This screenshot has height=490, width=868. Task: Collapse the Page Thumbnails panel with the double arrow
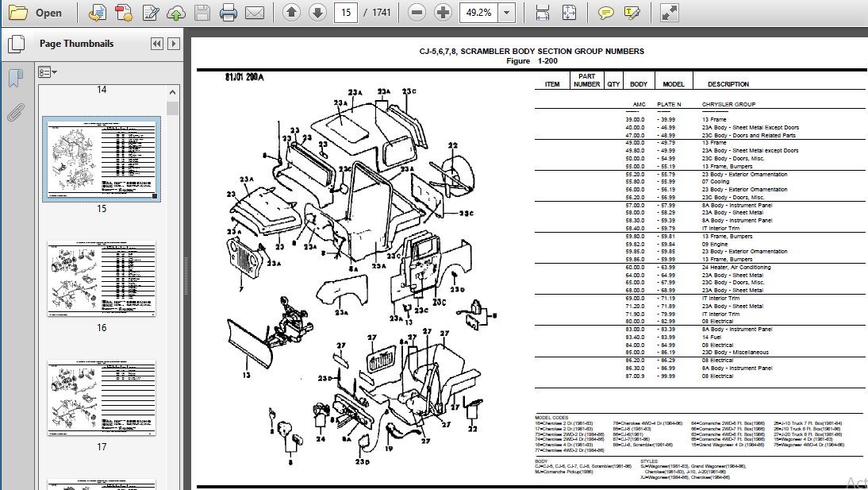157,44
